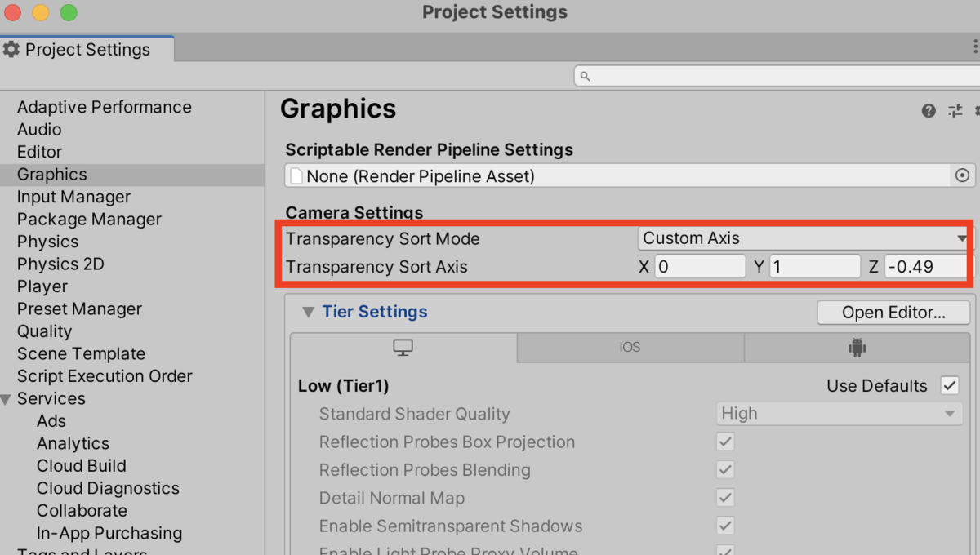Click the Scriptable Render Pipeline Settings heading
980x555 pixels.
(430, 150)
